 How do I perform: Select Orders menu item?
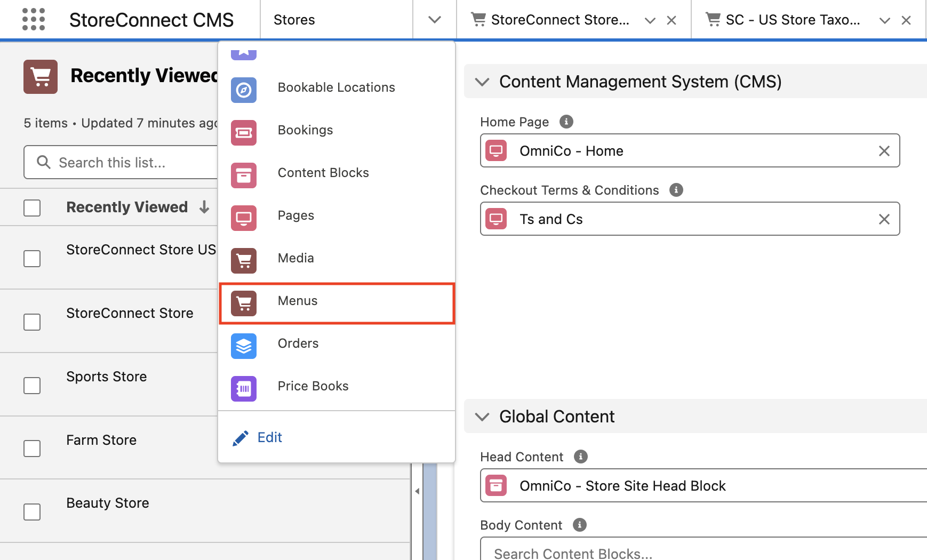[x=337, y=346]
